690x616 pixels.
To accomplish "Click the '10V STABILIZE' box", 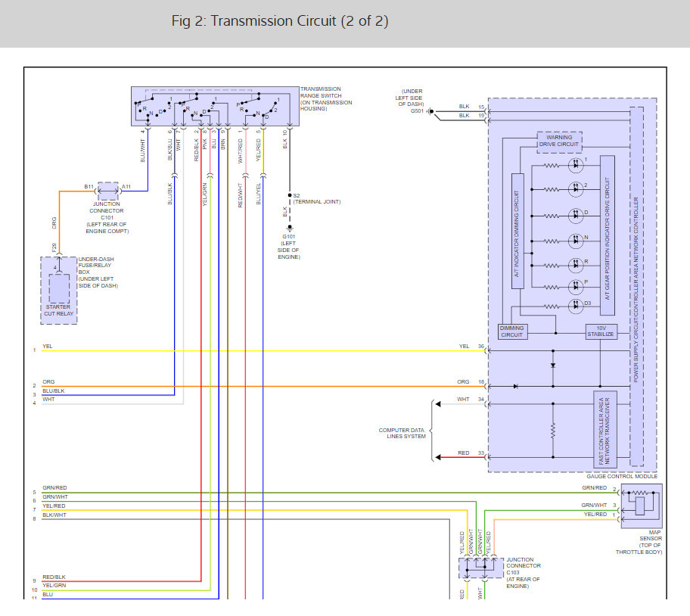I will 601,331.
